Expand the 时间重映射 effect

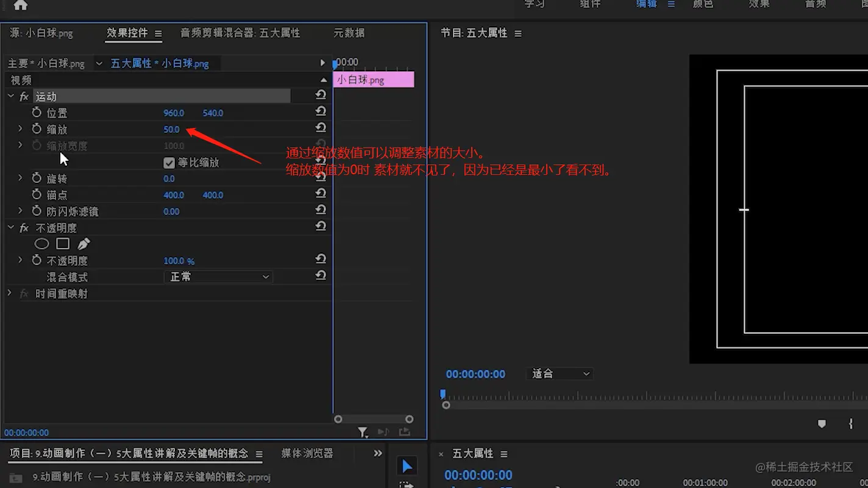tap(9, 293)
